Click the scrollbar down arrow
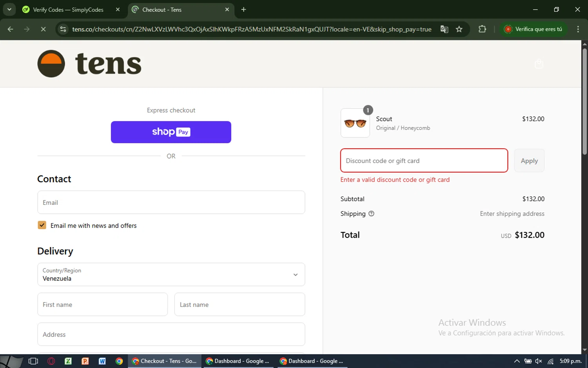This screenshot has width=588, height=368. [584, 350]
